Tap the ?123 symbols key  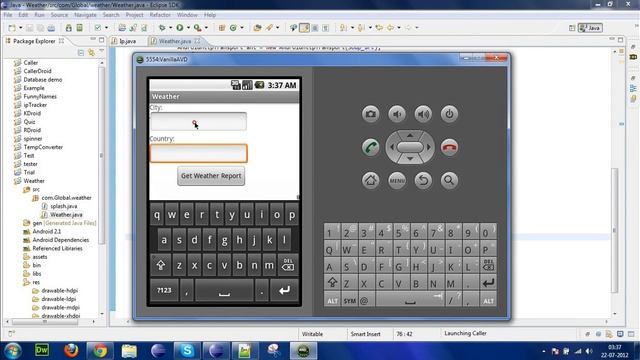tap(164, 290)
